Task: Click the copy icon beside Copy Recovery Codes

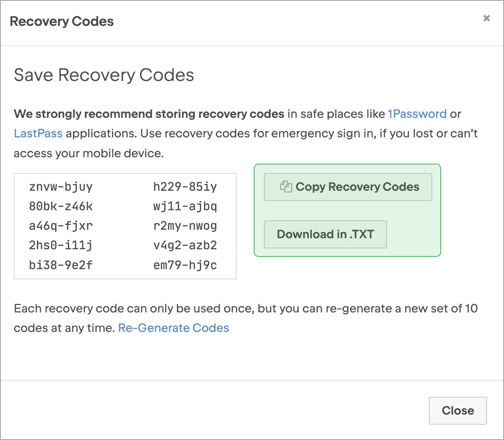Action: [286, 187]
